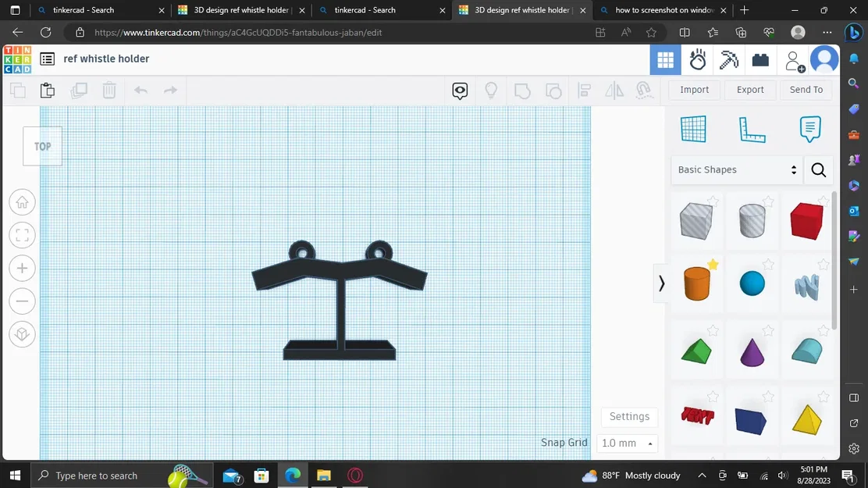Switch to Blocks pickaxe mode
The width and height of the screenshot is (868, 488).
point(729,60)
